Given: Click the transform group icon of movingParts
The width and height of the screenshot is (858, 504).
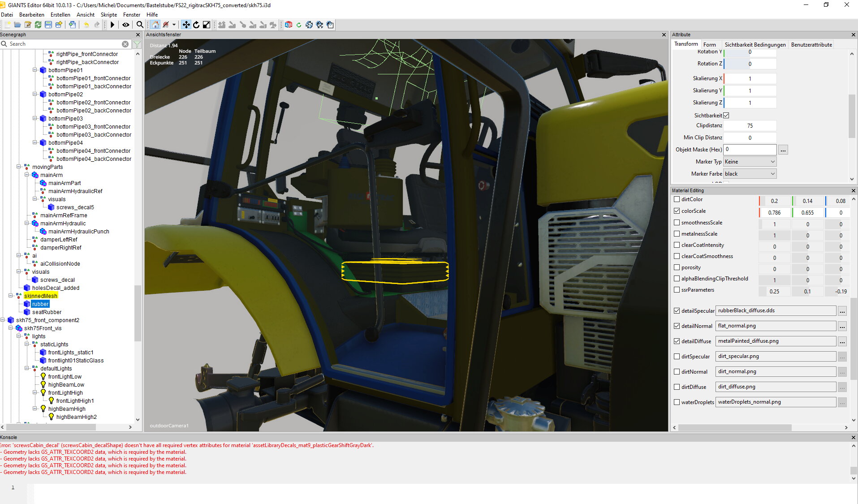Looking at the screenshot, I should click(x=27, y=167).
